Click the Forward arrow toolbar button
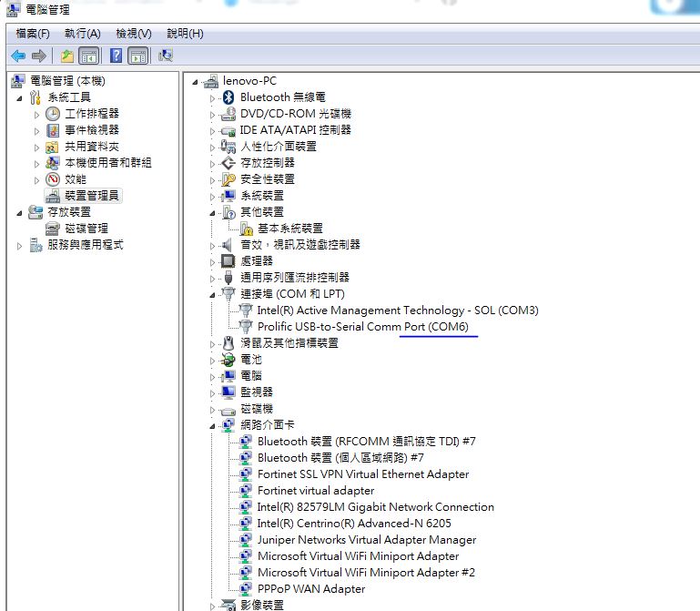Viewport: 700px width, 611px height. point(39,56)
